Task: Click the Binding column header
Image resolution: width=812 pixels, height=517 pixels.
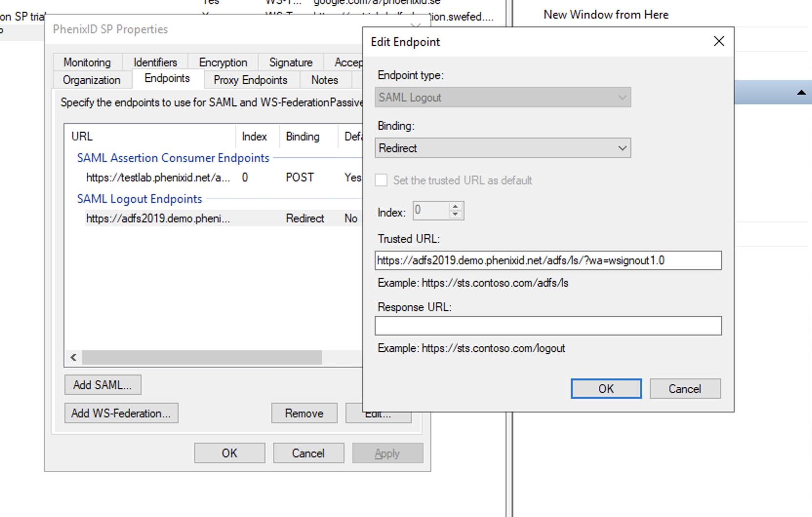Action: click(308, 137)
